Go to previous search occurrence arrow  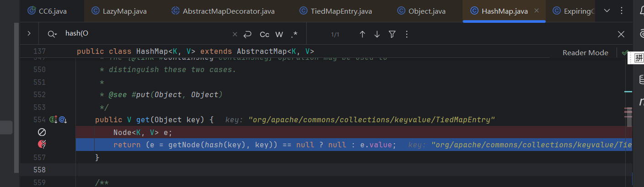(x=362, y=34)
